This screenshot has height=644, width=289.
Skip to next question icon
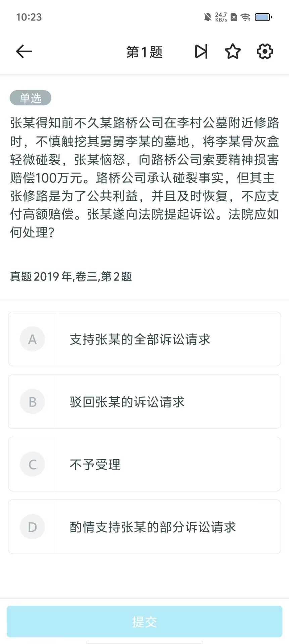point(201,52)
